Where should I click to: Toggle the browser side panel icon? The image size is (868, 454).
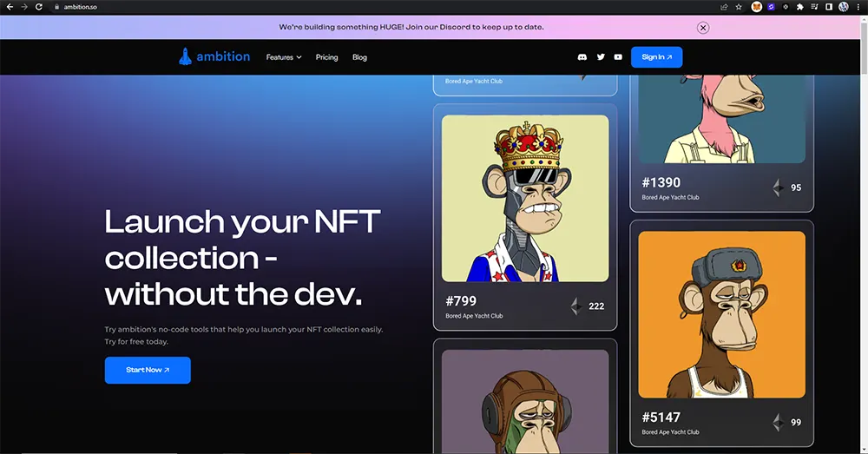click(829, 7)
